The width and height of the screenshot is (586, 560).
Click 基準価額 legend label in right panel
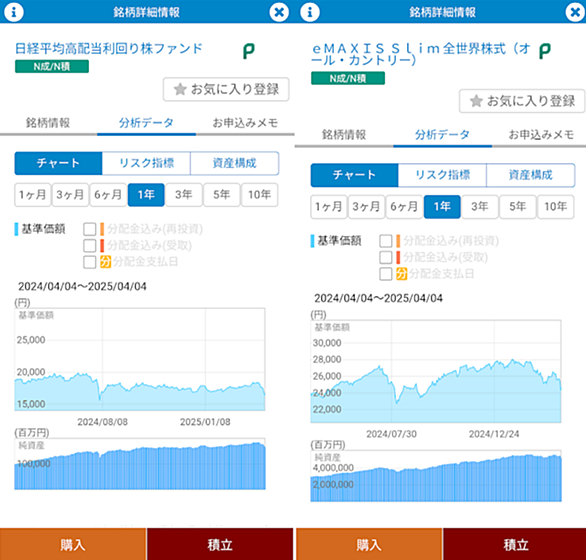click(x=339, y=241)
